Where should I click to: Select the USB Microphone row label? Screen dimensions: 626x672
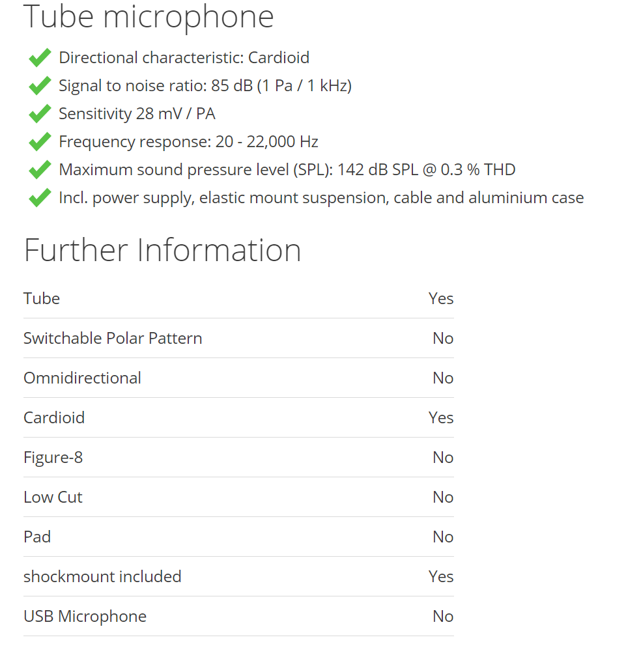click(85, 616)
